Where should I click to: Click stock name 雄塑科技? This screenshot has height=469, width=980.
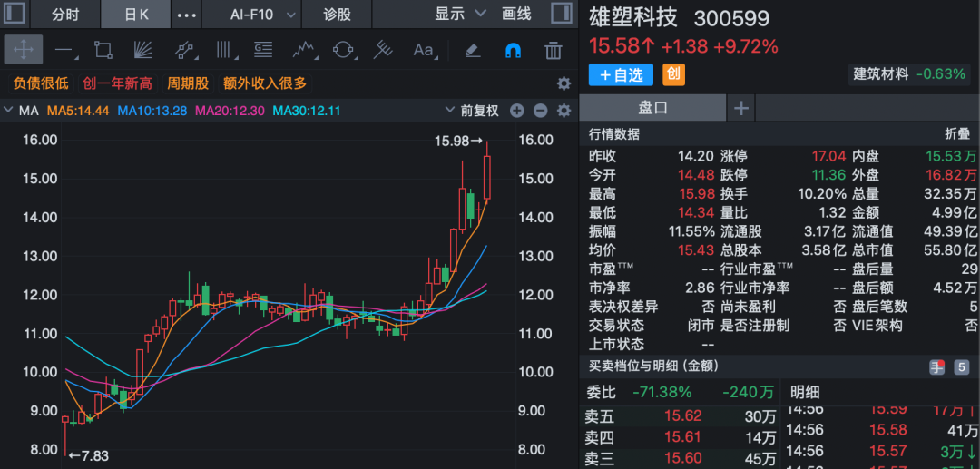pyautogui.click(x=633, y=17)
